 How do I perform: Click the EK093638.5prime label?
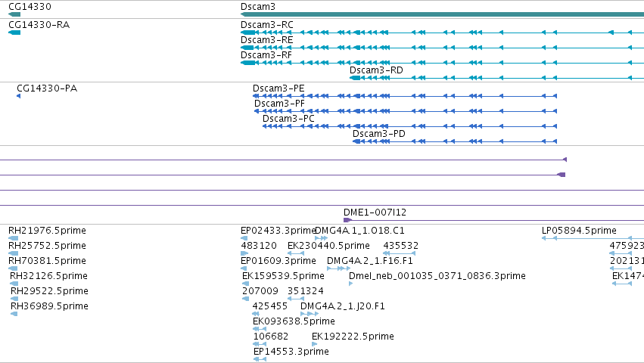coord(294,321)
